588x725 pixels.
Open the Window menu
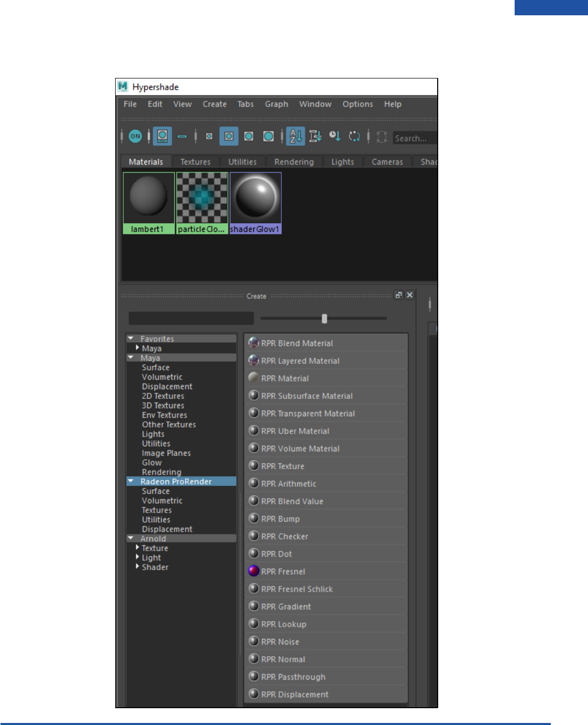tap(315, 104)
